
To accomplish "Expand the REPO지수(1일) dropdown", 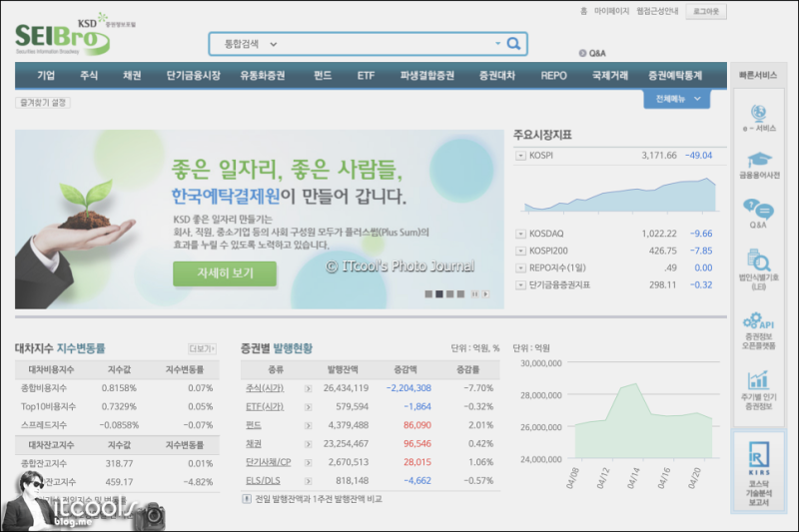I will click(x=520, y=268).
